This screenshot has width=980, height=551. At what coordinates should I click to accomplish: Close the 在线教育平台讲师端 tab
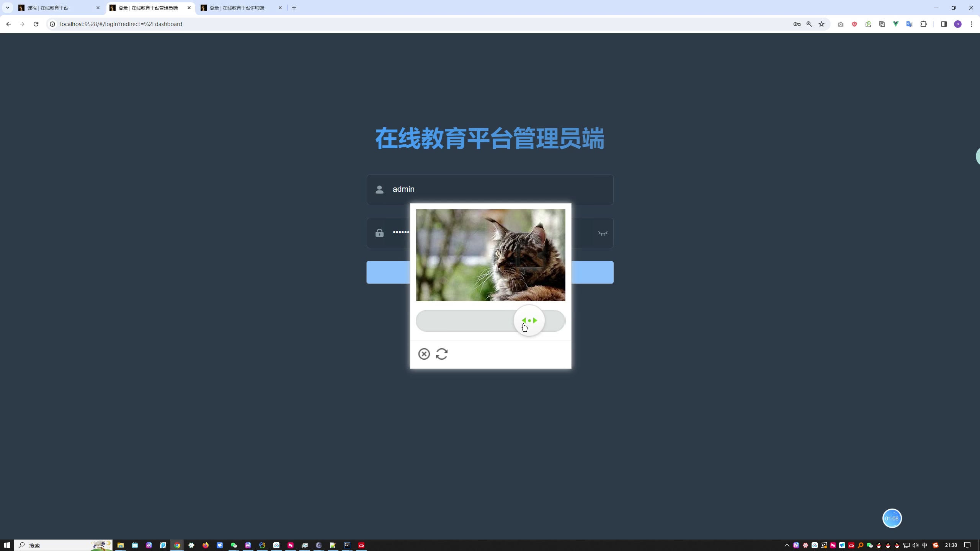coord(280,8)
